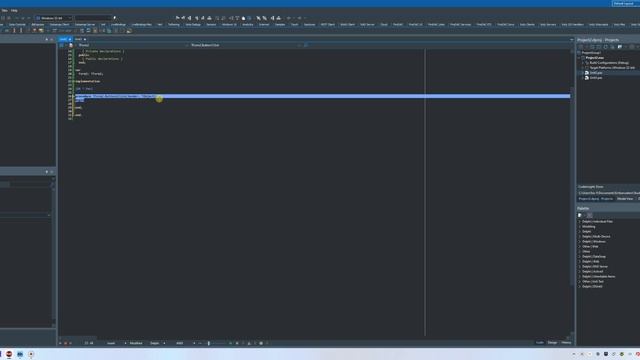Expand Delphi | ActiveX palette category

(580, 271)
